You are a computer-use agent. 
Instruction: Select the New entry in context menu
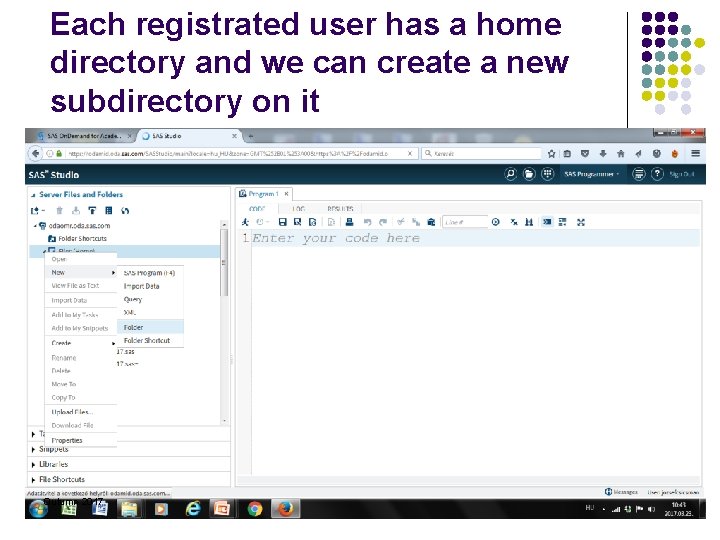click(81, 272)
